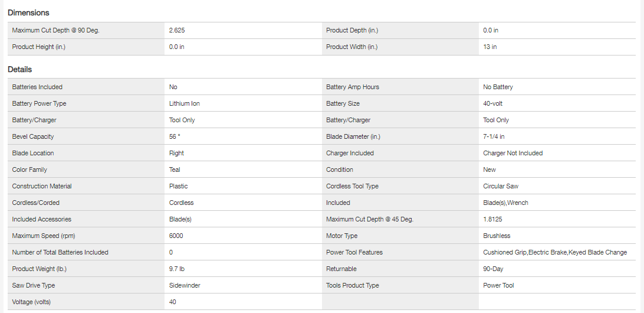The image size is (644, 313).
Task: Select the Brushless motor type value
Action: (x=497, y=236)
